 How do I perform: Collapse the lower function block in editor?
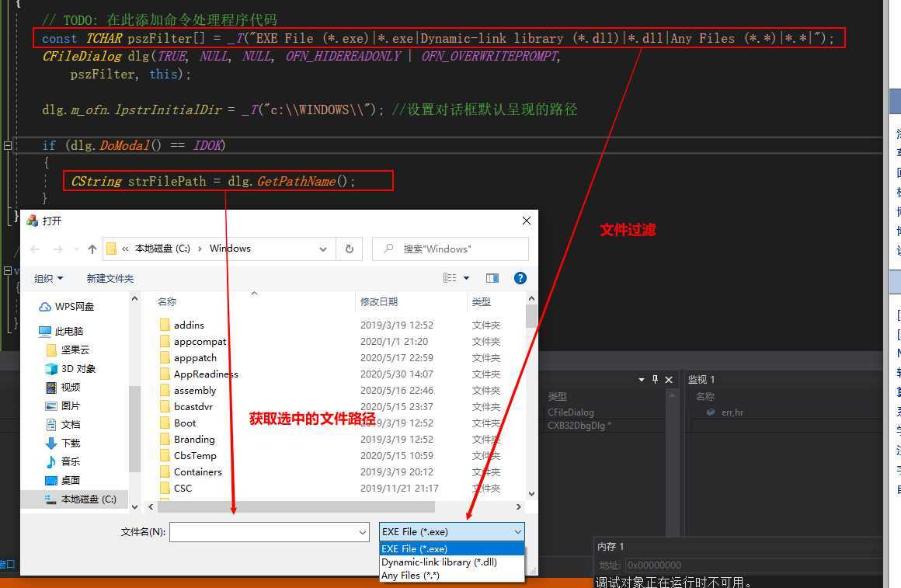coord(8,270)
